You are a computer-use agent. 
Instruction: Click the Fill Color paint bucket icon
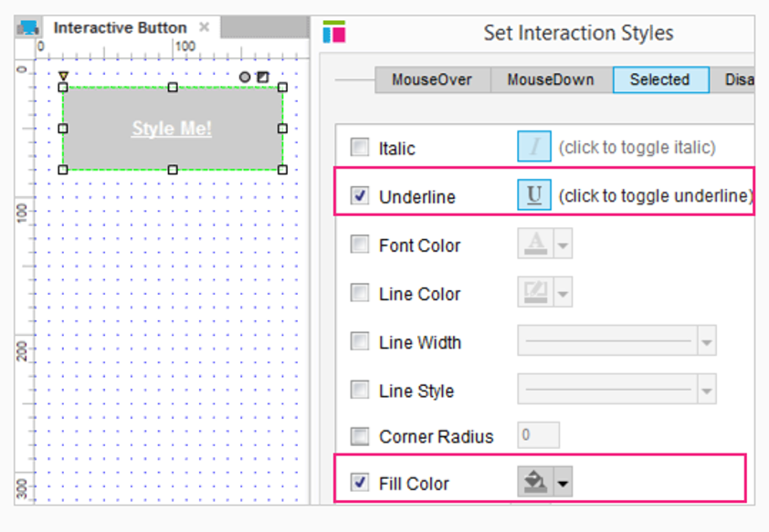(x=535, y=483)
